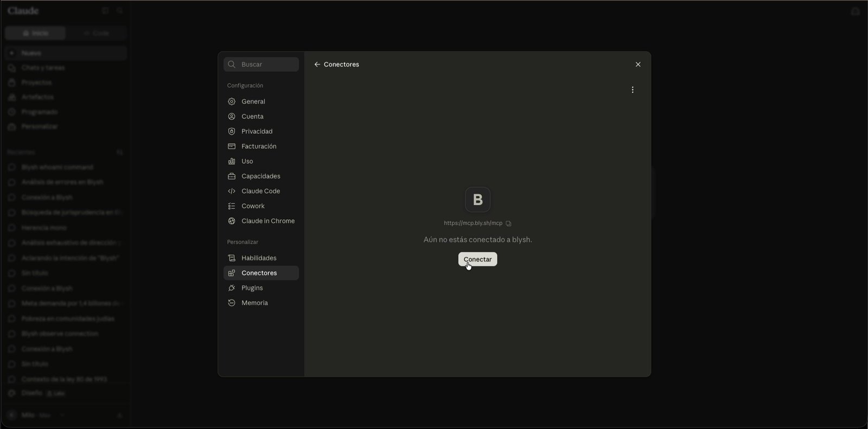Viewport: 868px width, 429px height.
Task: Click the search icon in background header
Action: 120,11
